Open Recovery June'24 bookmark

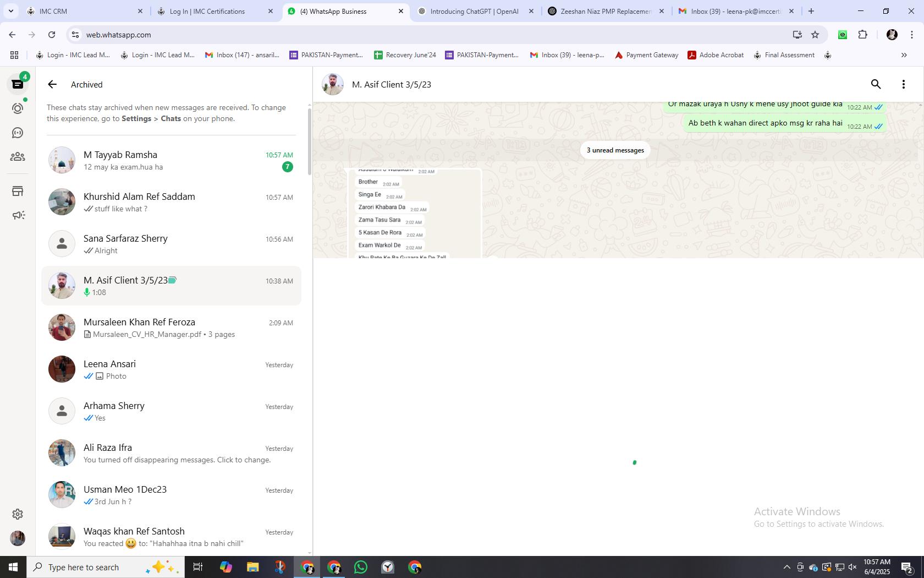click(405, 55)
